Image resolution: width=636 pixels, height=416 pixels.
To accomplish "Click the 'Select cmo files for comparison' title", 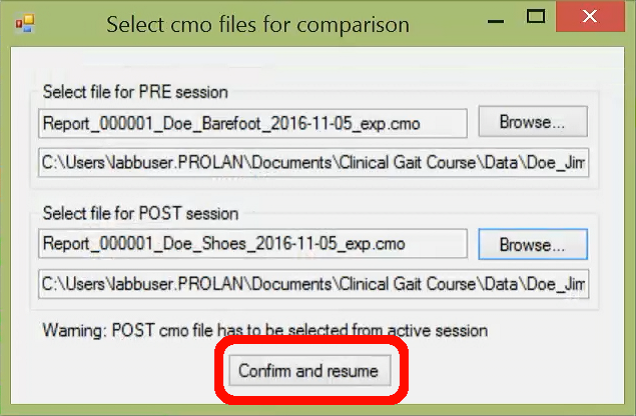I will 258,24.
